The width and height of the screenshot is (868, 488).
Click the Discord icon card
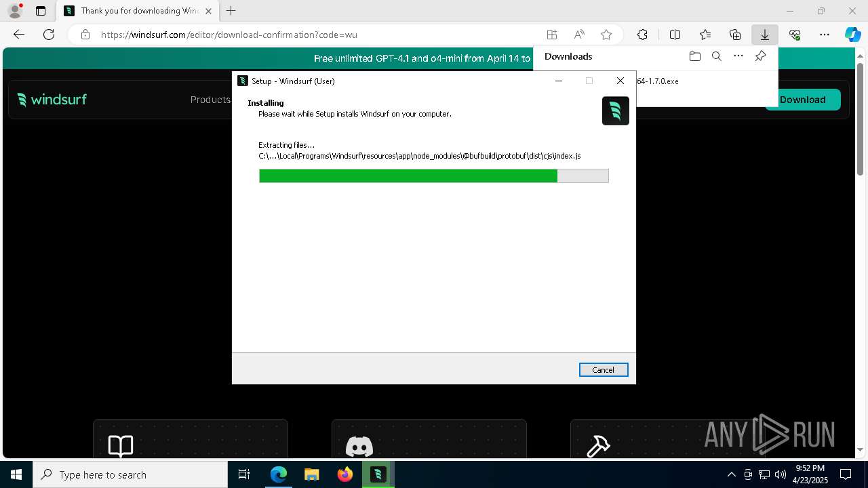[x=429, y=439]
